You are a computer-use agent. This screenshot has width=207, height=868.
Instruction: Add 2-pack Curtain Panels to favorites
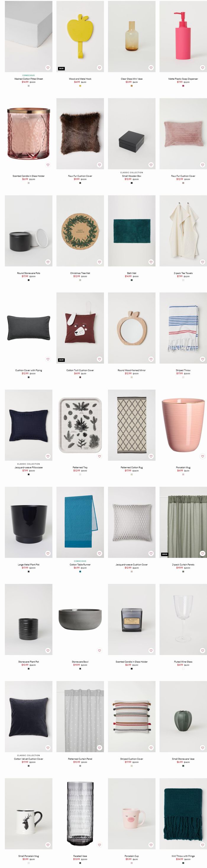[x=203, y=553]
